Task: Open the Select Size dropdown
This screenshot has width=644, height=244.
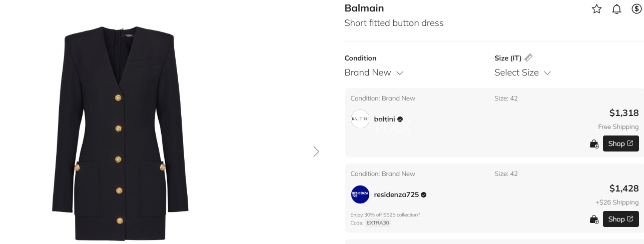Action: click(523, 72)
